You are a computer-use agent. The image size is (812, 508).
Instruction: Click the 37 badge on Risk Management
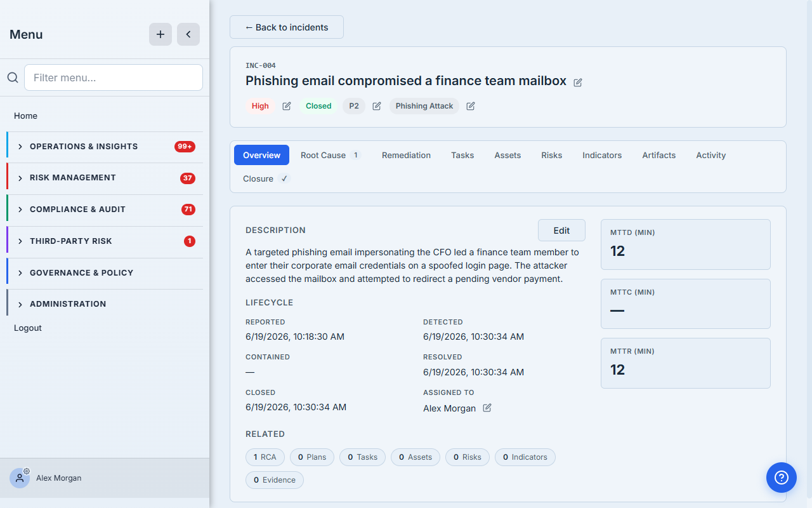(x=188, y=178)
